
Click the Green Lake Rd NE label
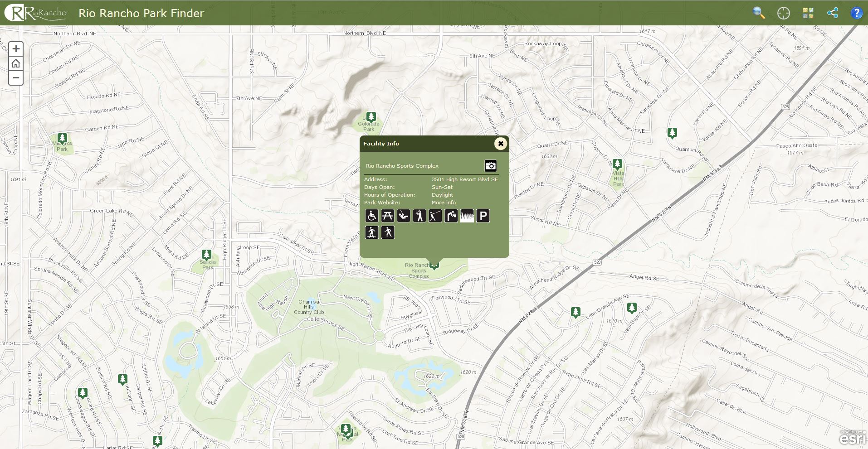tap(111, 212)
